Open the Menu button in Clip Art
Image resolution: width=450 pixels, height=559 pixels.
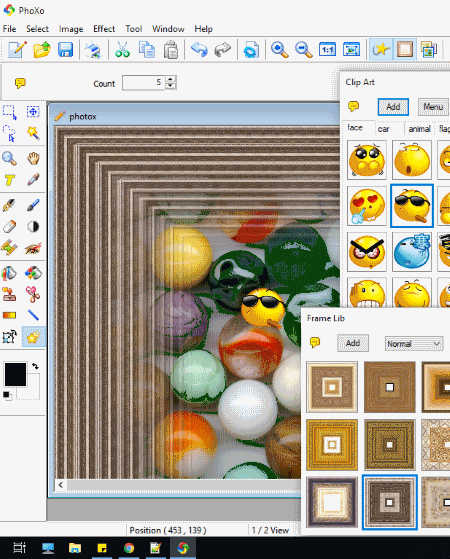(433, 107)
